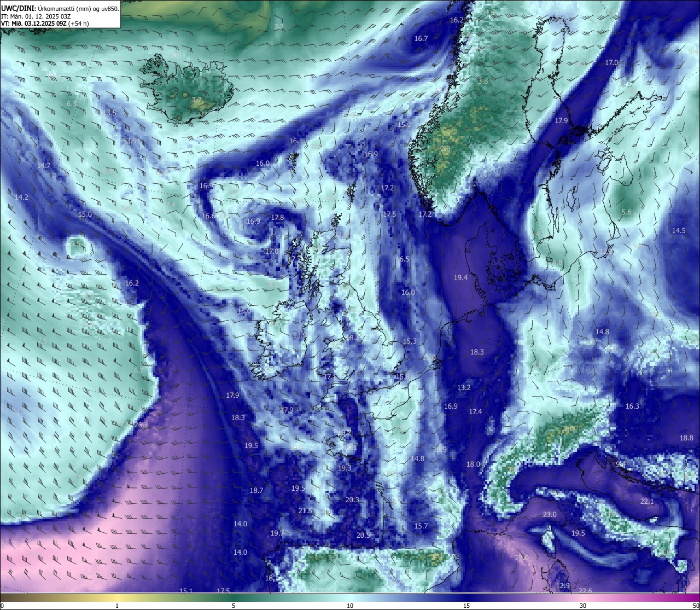Click the 19.3 value label

tap(345, 468)
